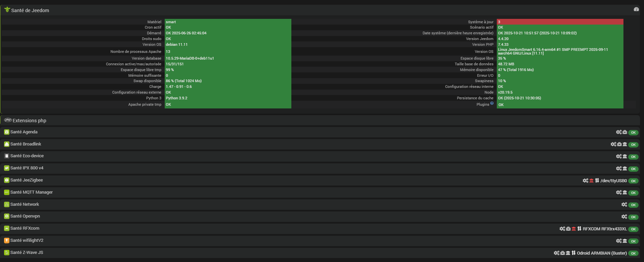644x262 pixels.
Task: Click the red Système à jour value cell
Action: coord(560,22)
